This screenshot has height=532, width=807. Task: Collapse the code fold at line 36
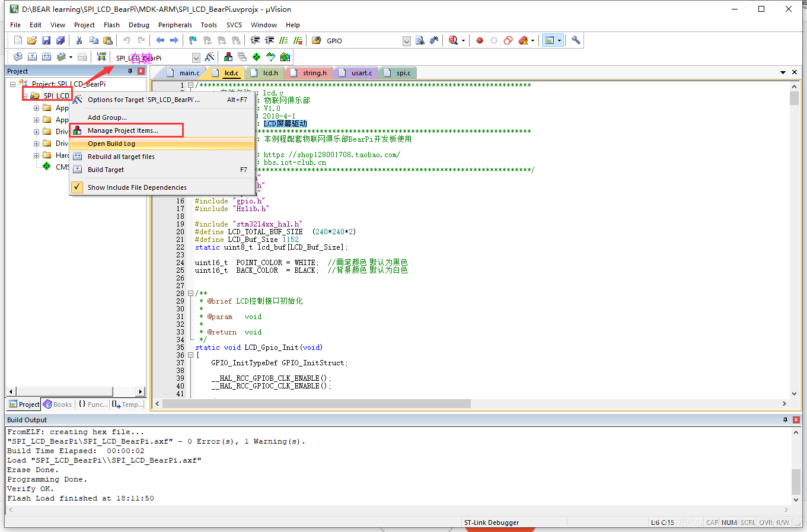190,355
